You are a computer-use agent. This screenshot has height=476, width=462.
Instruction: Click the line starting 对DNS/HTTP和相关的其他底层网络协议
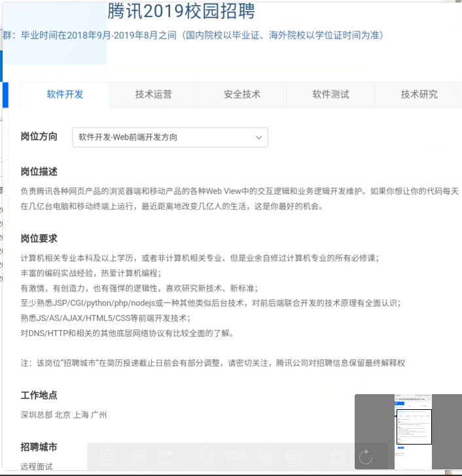tap(128, 333)
